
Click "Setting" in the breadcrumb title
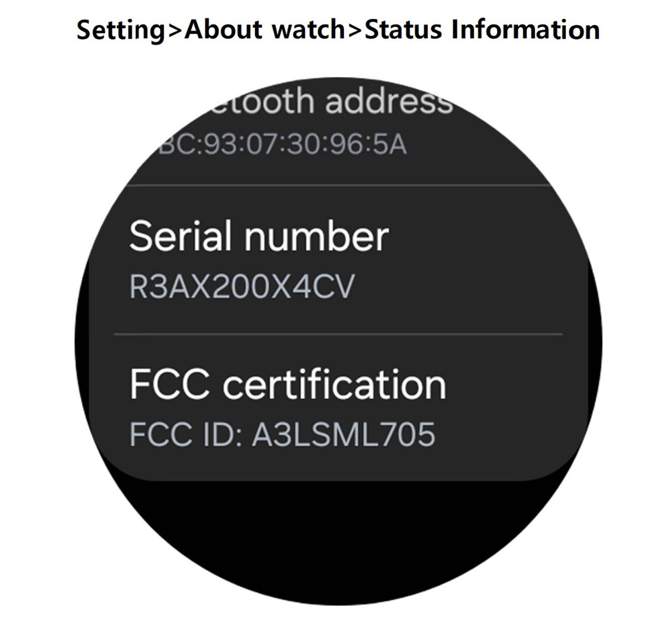[x=120, y=30]
